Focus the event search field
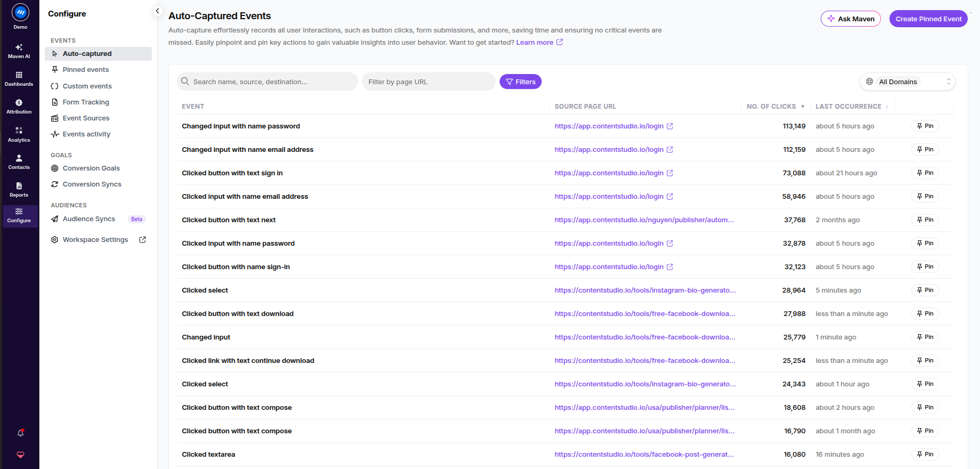The width and height of the screenshot is (980, 469). click(267, 82)
